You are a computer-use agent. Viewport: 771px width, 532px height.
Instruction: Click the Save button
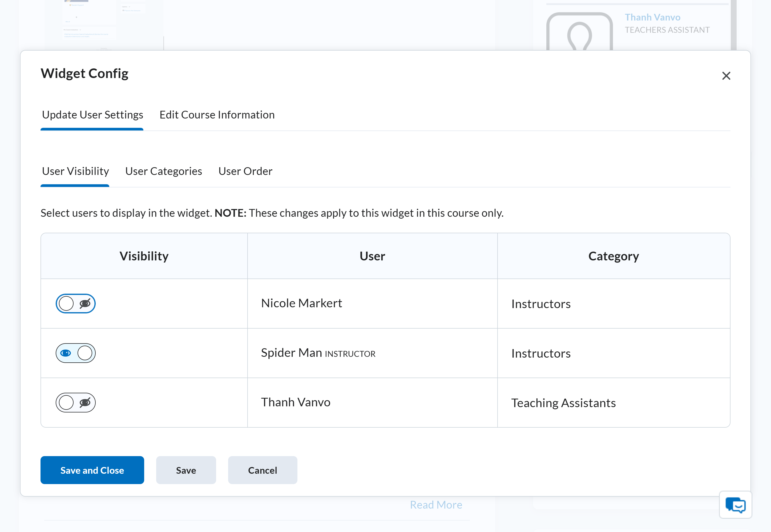pyautogui.click(x=186, y=470)
